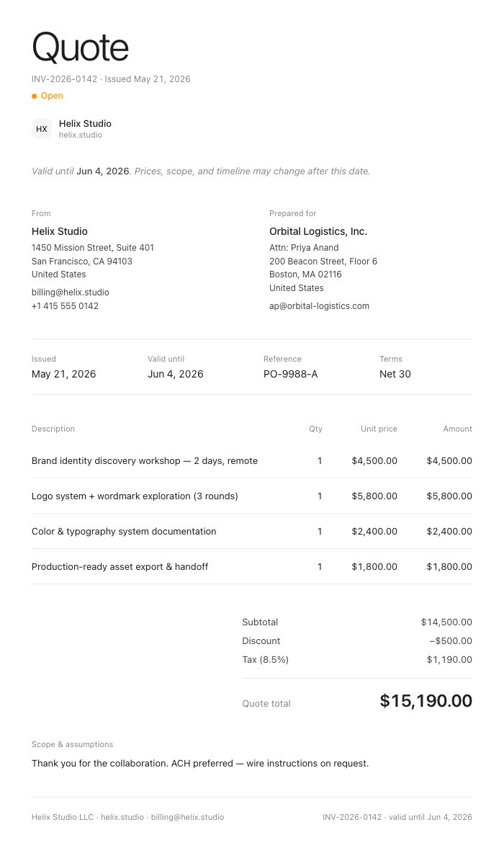Click the HX company logo badge
The image size is (504, 853).
[42, 129]
